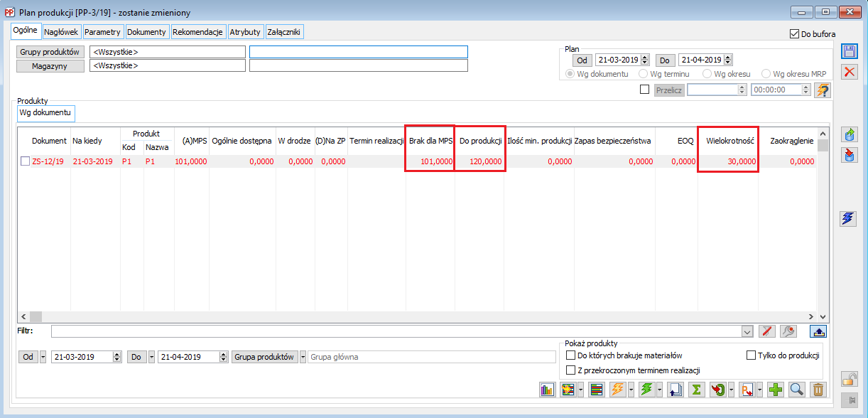Click the blue lightning icon on the right

tap(849, 219)
